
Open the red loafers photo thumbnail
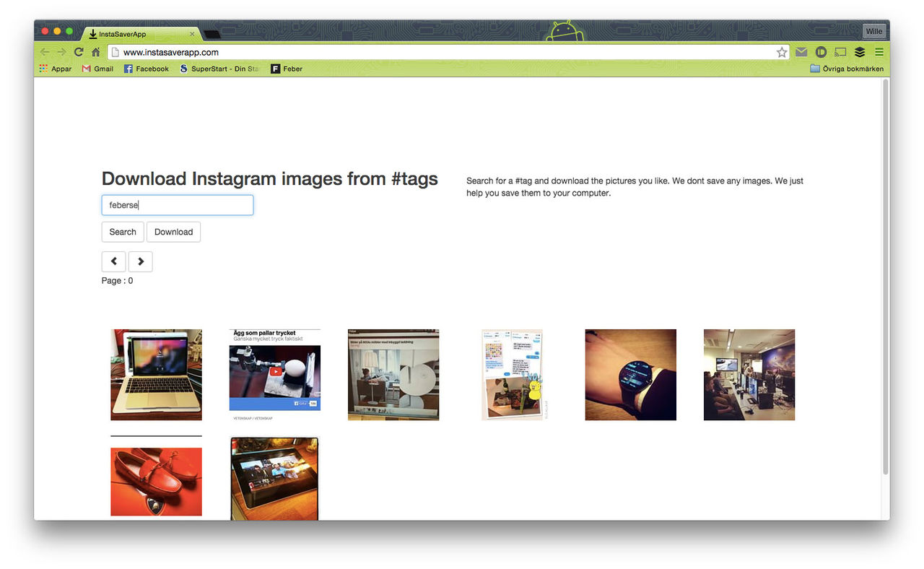point(156,479)
